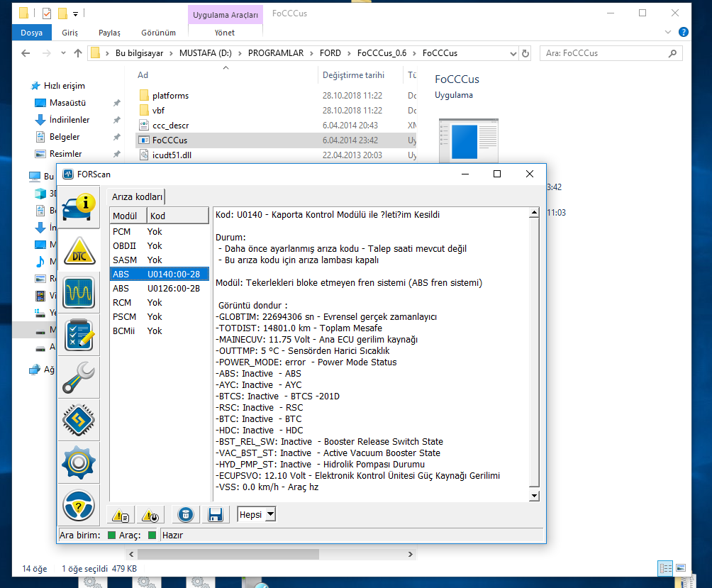Click the Explorer horizontal scrollbar right arrow
This screenshot has width=712, height=588.
click(411, 555)
